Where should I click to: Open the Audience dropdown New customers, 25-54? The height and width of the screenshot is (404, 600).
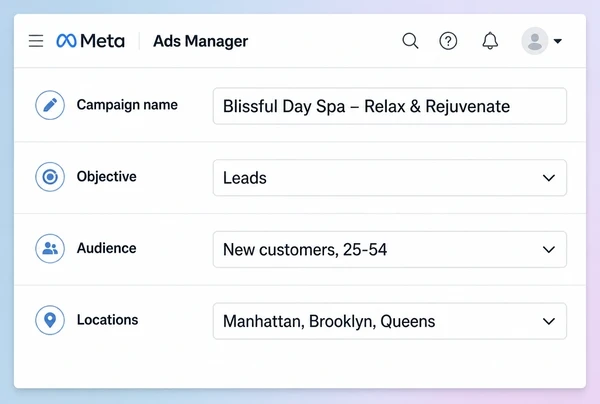point(390,249)
